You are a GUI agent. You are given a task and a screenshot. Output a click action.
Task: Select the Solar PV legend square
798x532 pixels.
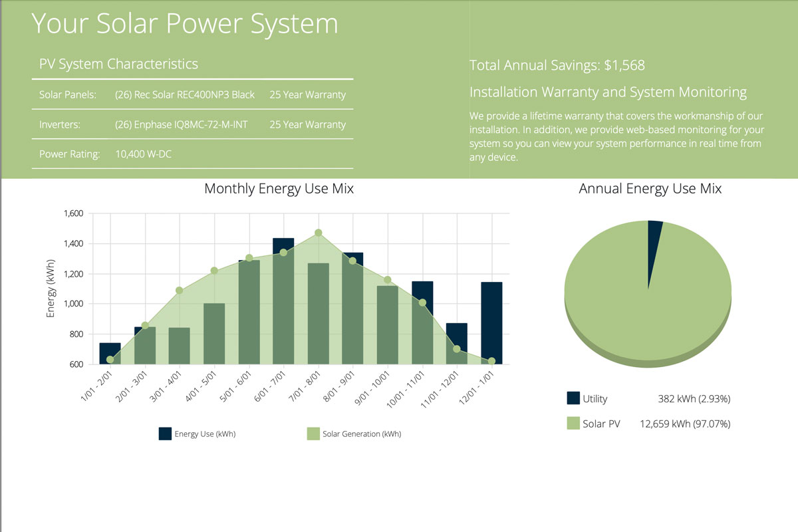572,422
